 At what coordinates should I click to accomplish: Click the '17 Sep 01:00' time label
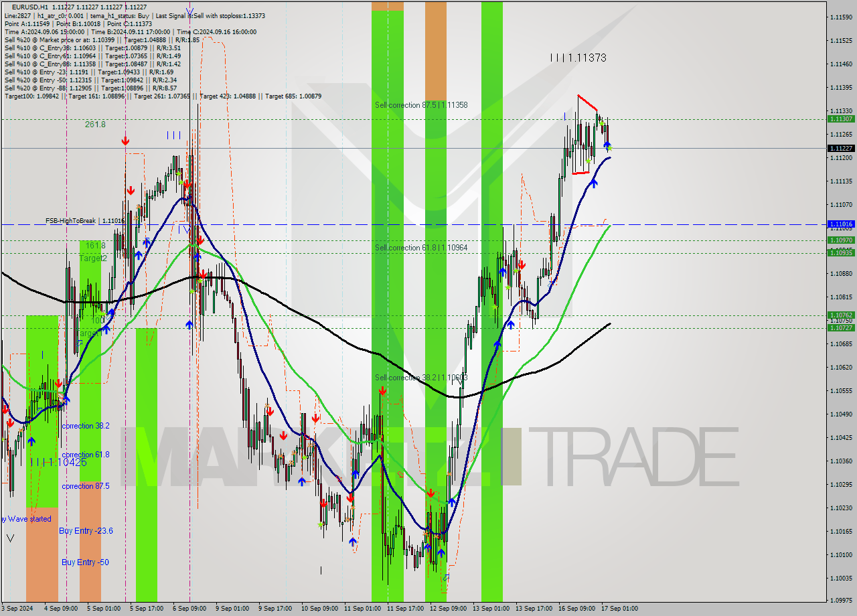[x=619, y=609]
